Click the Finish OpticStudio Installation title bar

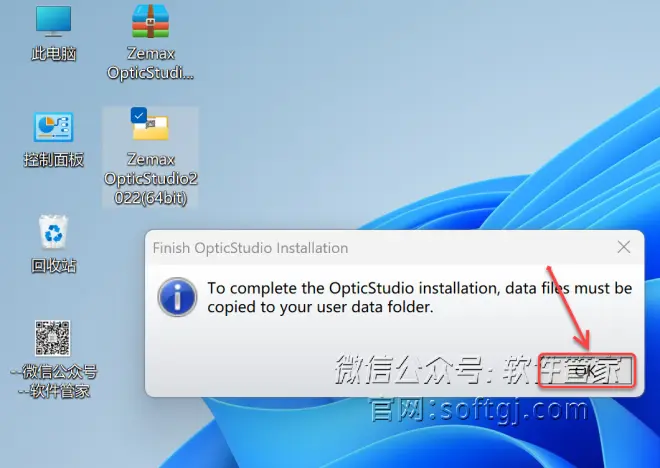coord(379,247)
